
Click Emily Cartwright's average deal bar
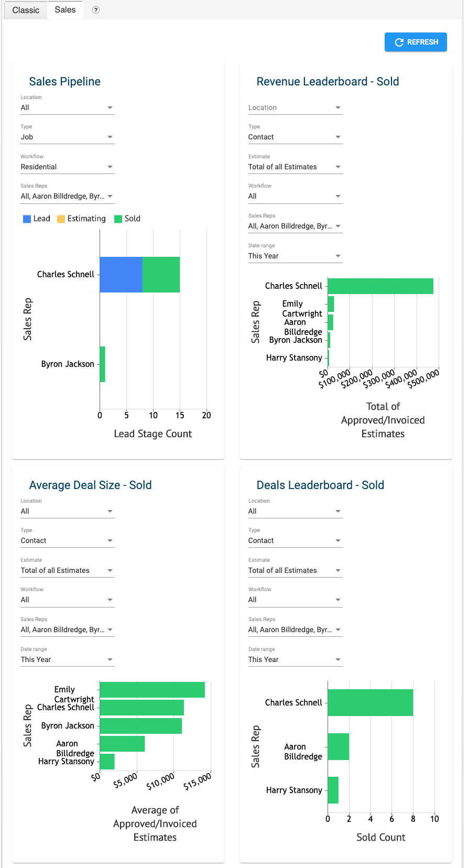click(x=152, y=690)
